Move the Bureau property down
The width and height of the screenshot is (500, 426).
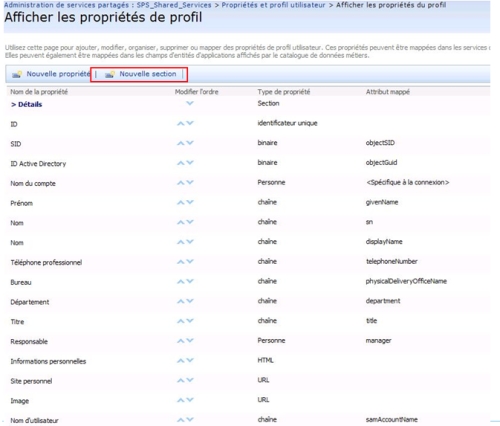(190, 281)
